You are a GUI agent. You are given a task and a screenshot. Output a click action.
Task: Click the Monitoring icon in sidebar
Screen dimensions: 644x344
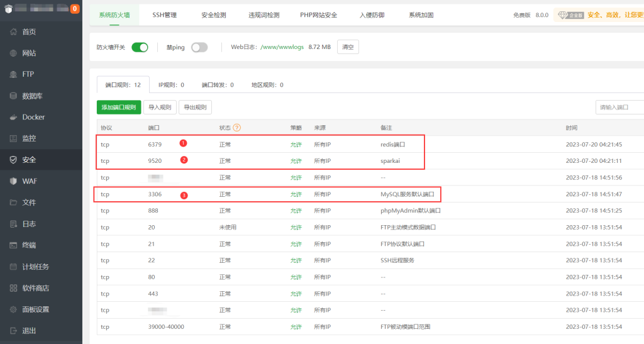pyautogui.click(x=13, y=138)
